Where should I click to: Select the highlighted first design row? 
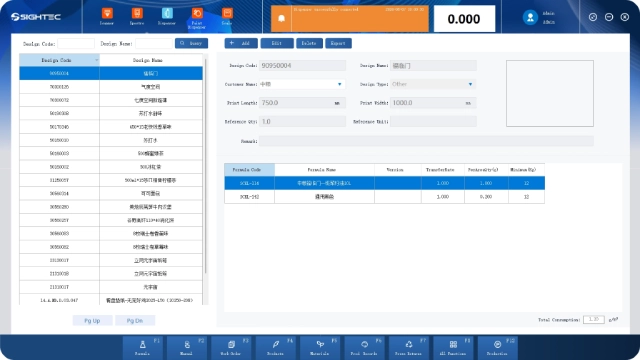pyautogui.click(x=111, y=73)
